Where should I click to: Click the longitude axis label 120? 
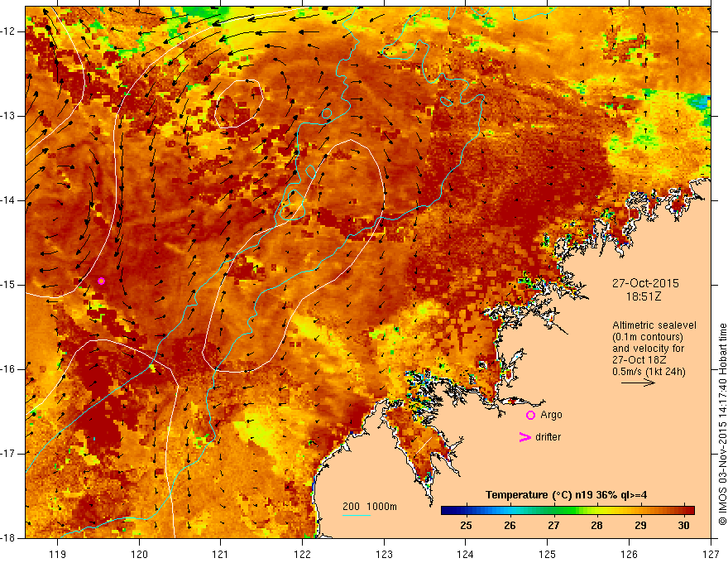point(139,554)
